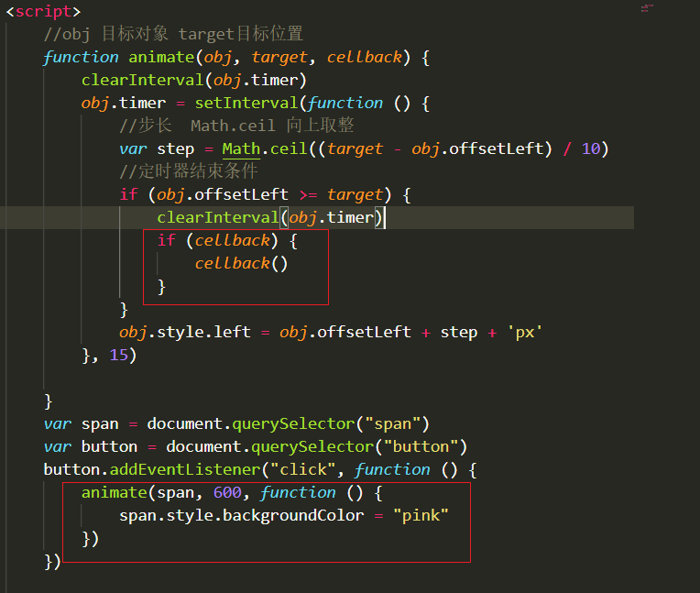
Task: Click the addEventListener method name
Action: click(185, 470)
